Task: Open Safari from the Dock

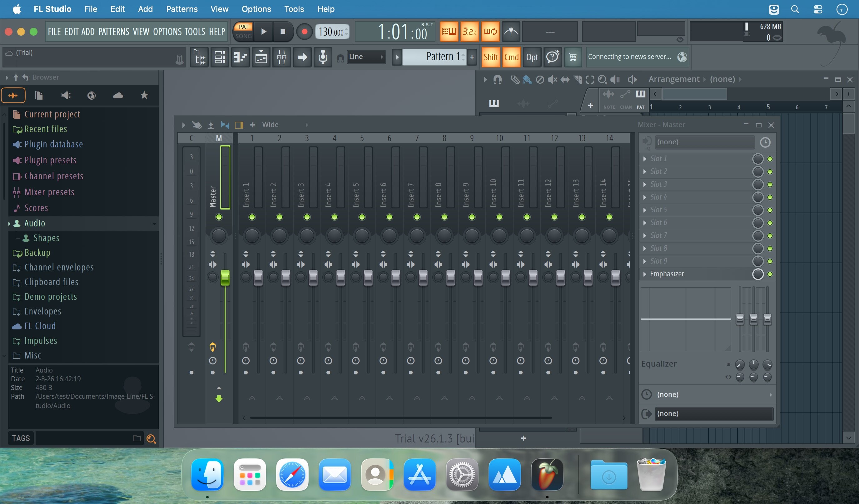Action: tap(292, 474)
